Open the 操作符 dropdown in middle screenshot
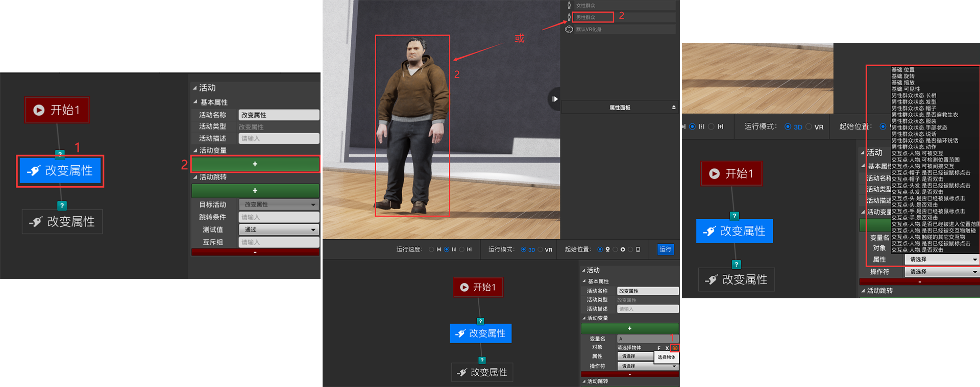This screenshot has height=387, width=980. pos(648,366)
